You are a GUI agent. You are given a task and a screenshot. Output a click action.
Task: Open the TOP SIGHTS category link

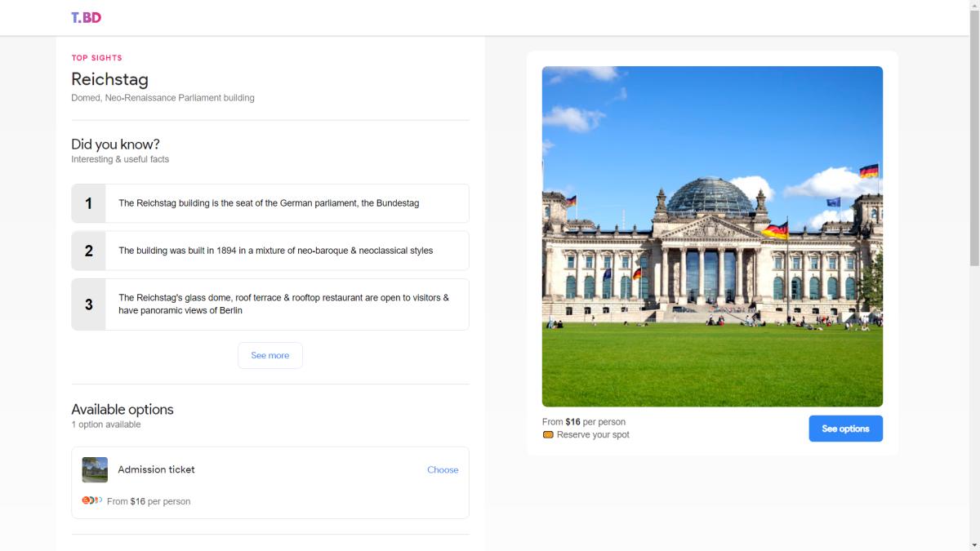click(96, 58)
